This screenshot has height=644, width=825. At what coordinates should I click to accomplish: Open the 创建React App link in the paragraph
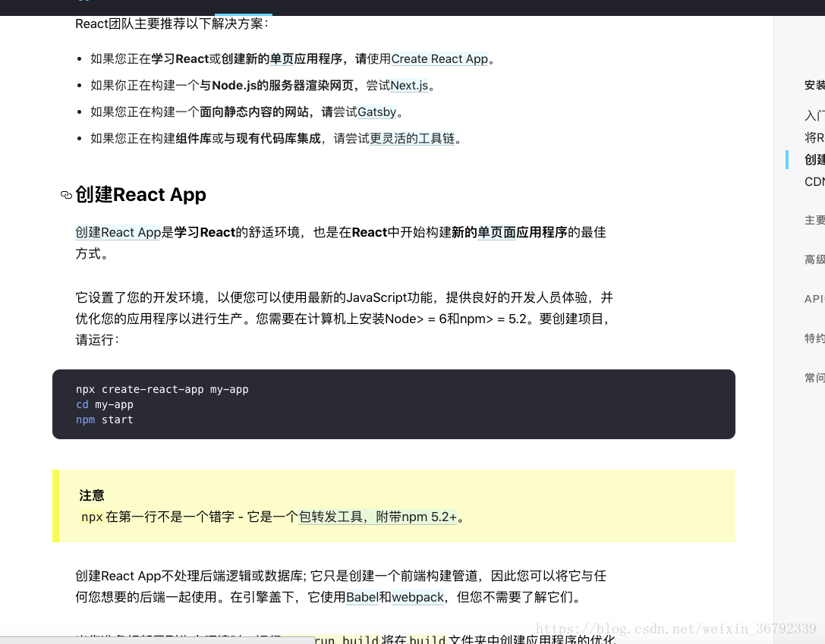click(118, 232)
